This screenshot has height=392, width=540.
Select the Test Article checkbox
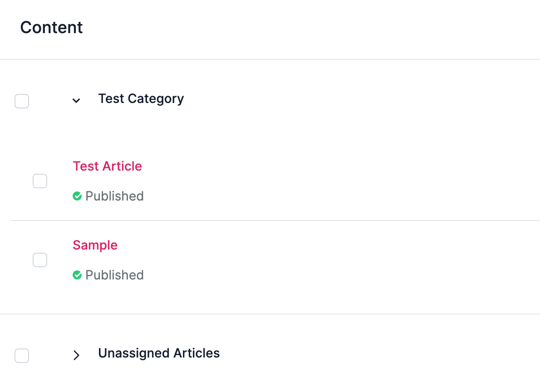click(40, 181)
